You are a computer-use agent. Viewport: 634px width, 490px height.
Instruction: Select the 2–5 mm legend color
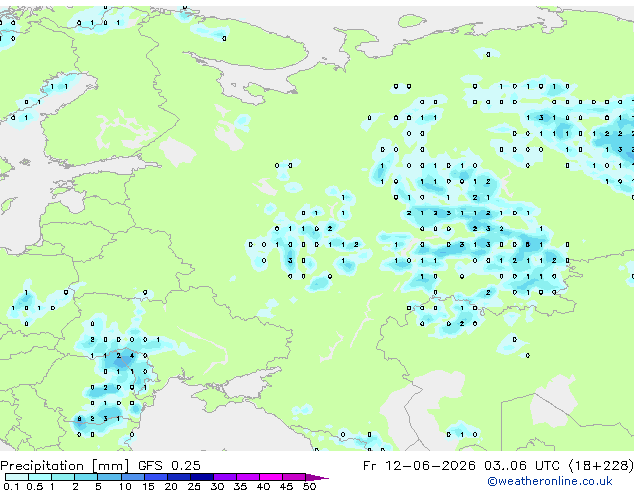click(86, 477)
